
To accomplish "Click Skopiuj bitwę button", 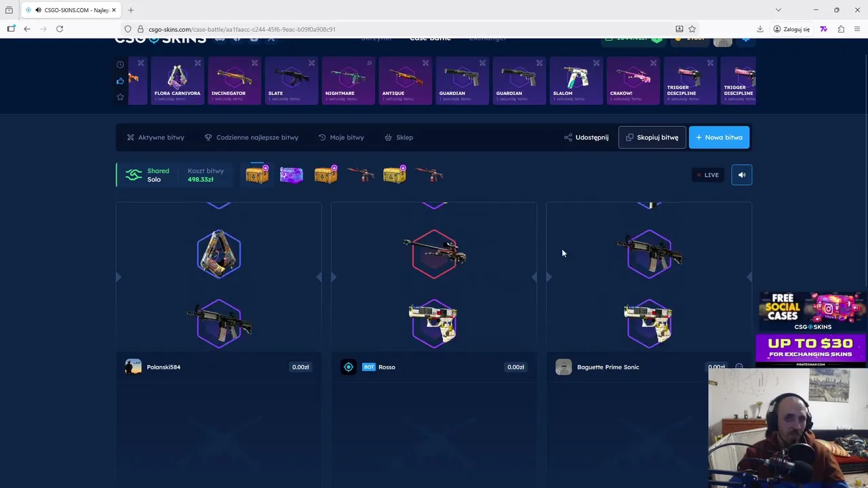I will point(652,137).
